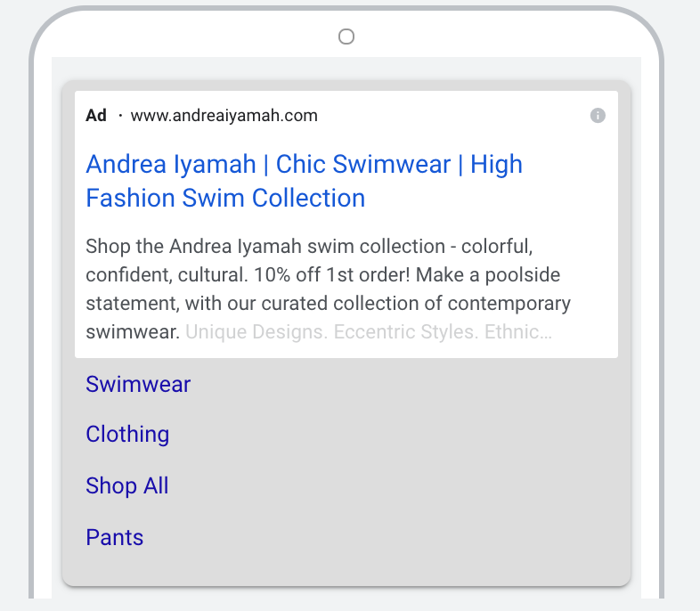Click the word "swimwear." ending the description
Screen dimensions: 700x611
133,333
